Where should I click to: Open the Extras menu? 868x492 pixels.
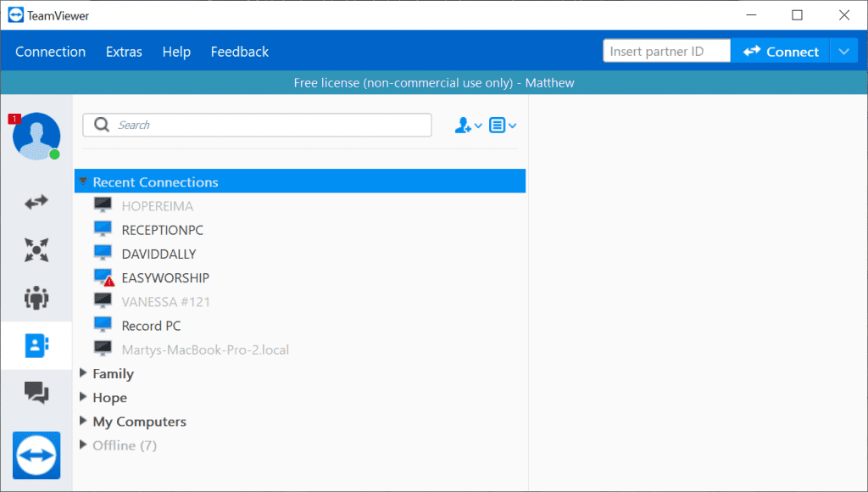coord(124,52)
